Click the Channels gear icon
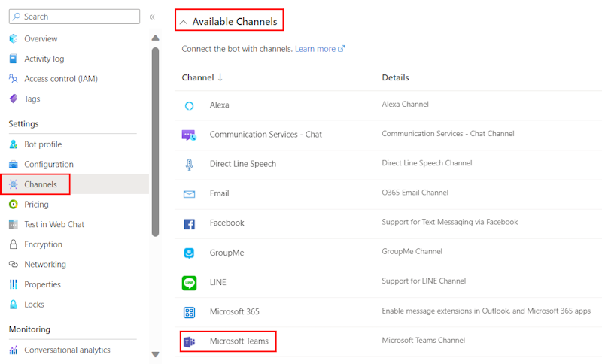 click(x=14, y=184)
